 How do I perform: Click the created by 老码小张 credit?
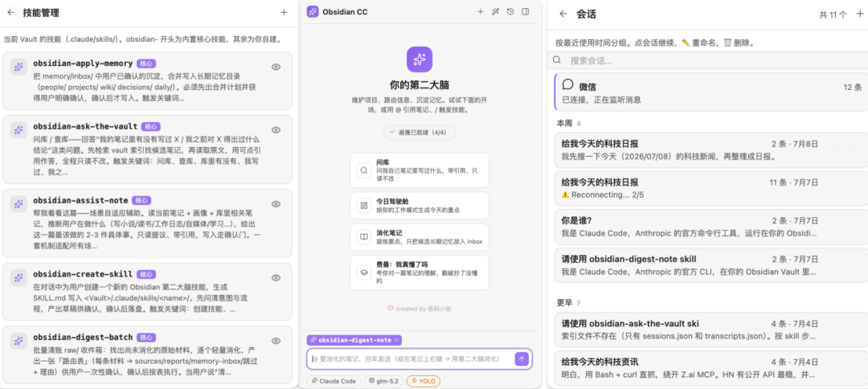point(419,309)
